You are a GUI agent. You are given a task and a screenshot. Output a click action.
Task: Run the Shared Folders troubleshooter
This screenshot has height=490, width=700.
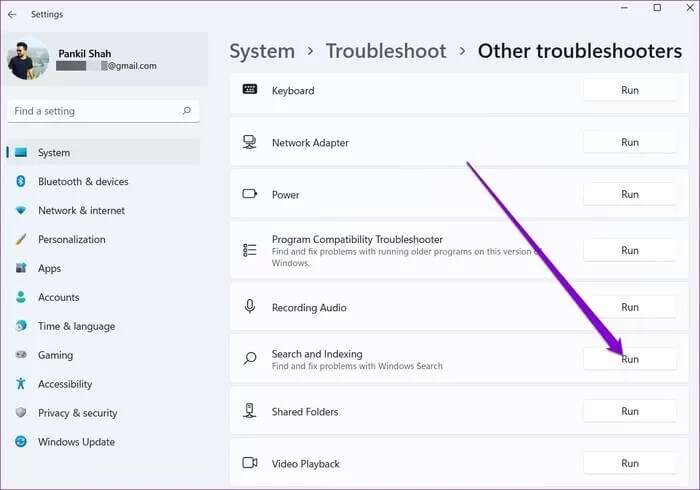629,411
